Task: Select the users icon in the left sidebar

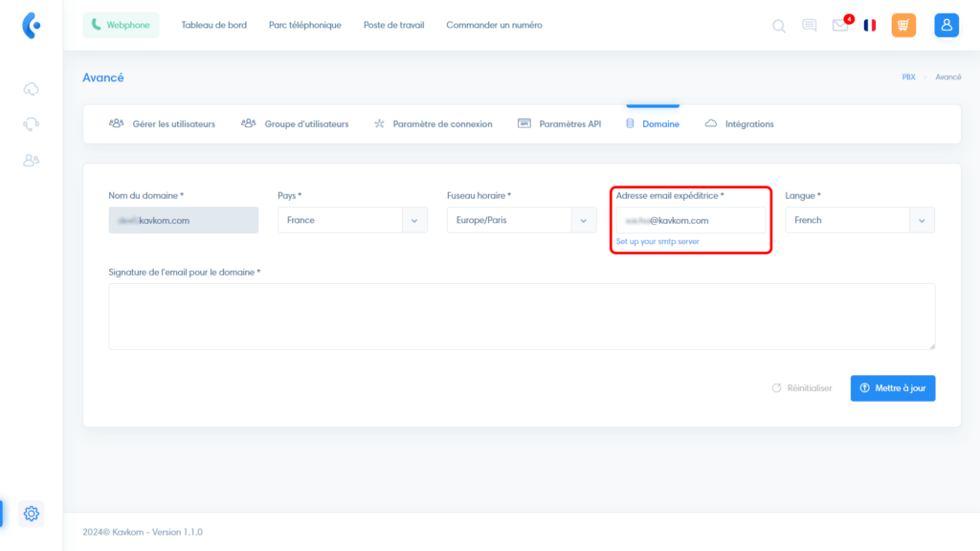Action: point(32,161)
